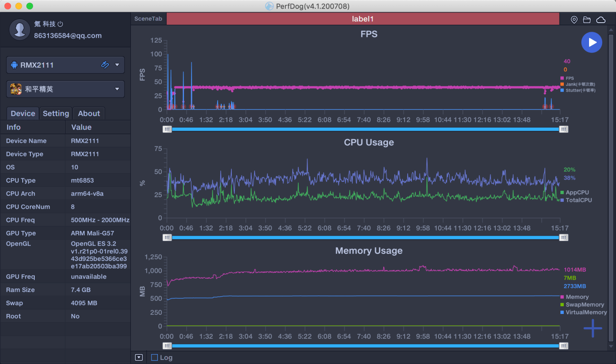The height and width of the screenshot is (364, 616).
Task: Click the cloud upload icon
Action: (x=601, y=20)
